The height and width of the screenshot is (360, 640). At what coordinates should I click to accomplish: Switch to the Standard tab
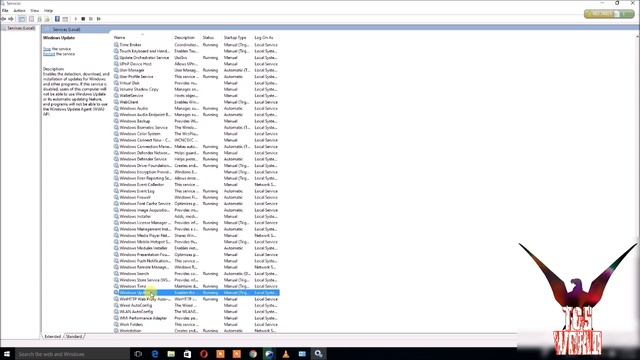pos(74,336)
